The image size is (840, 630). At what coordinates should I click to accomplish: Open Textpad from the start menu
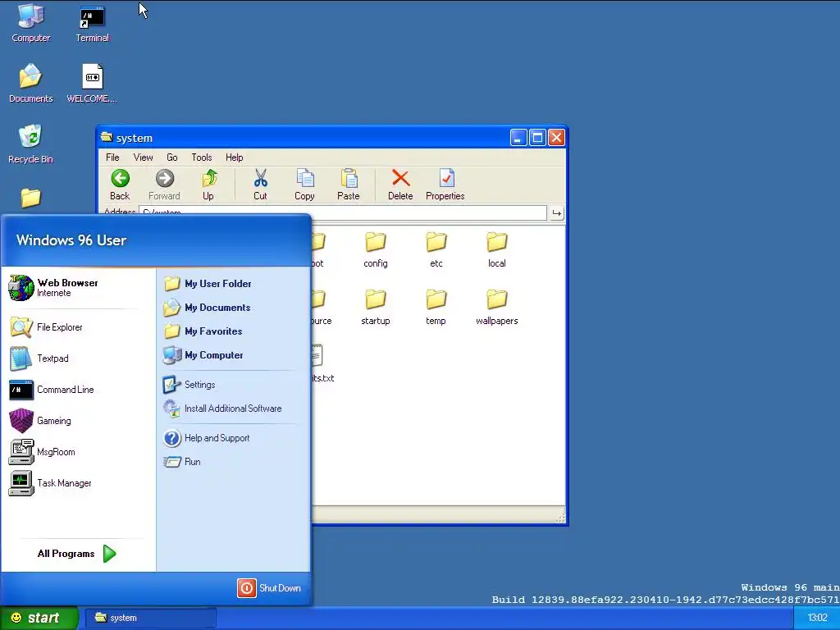pyautogui.click(x=39, y=358)
